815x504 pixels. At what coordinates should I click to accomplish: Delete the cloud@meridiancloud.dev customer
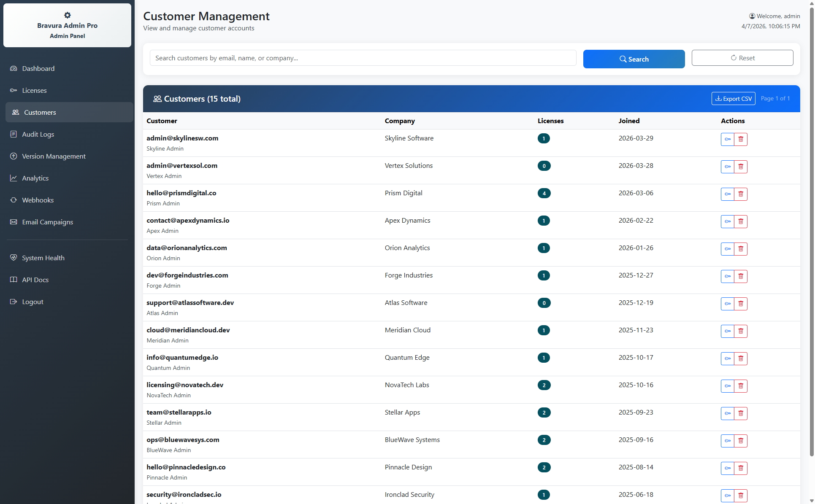741,331
